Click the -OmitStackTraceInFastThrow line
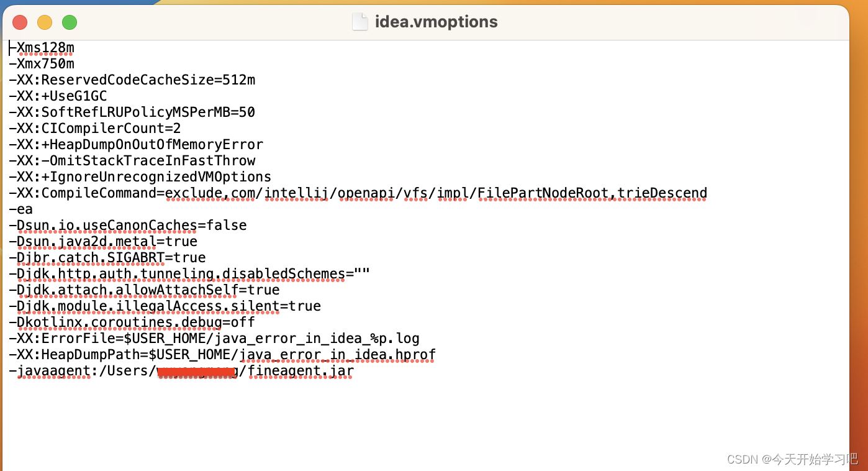This screenshot has height=471, width=868. point(132,161)
